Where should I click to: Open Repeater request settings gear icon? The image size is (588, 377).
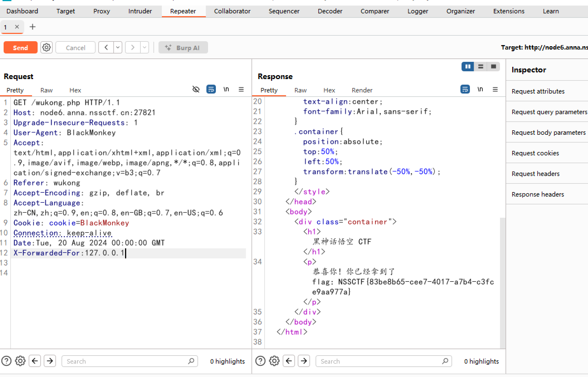click(x=47, y=47)
